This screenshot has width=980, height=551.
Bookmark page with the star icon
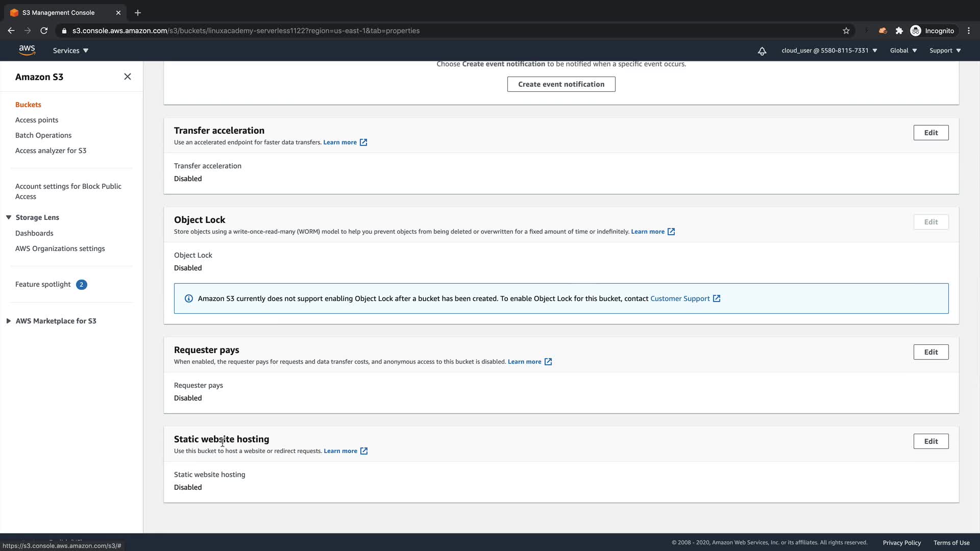pyautogui.click(x=846, y=31)
